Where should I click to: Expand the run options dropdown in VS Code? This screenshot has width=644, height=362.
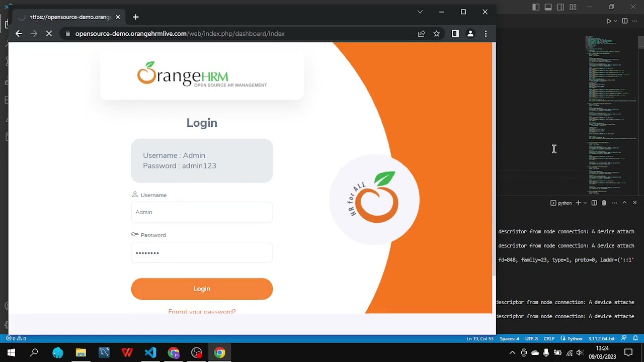(616, 21)
